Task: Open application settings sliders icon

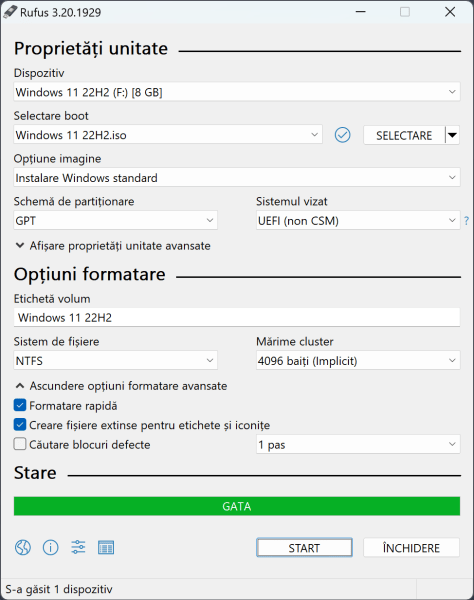Action: pyautogui.click(x=78, y=547)
